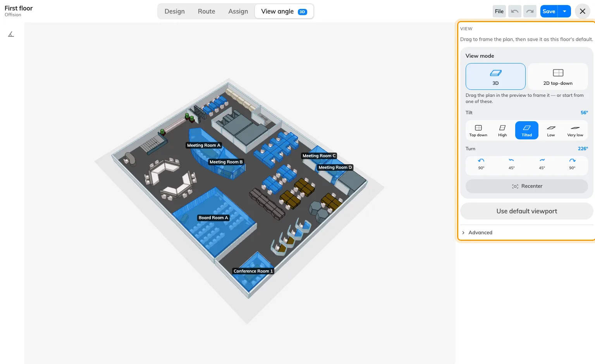Set tilt preset to Low
Screen dimensions: 595x364
click(x=551, y=130)
